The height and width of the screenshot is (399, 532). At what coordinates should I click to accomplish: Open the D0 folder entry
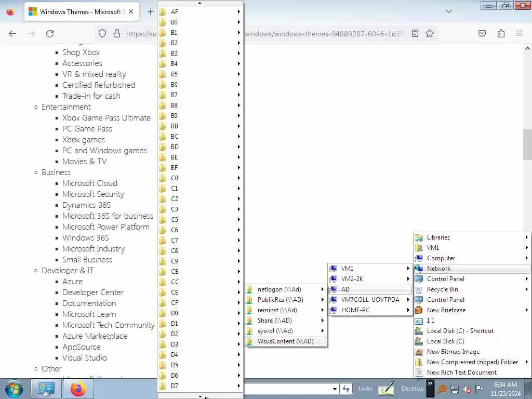200,313
